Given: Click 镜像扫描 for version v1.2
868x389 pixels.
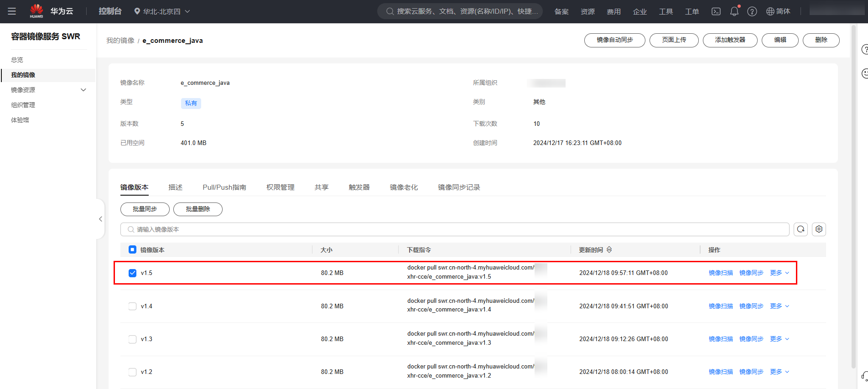Looking at the screenshot, I should click(x=721, y=372).
